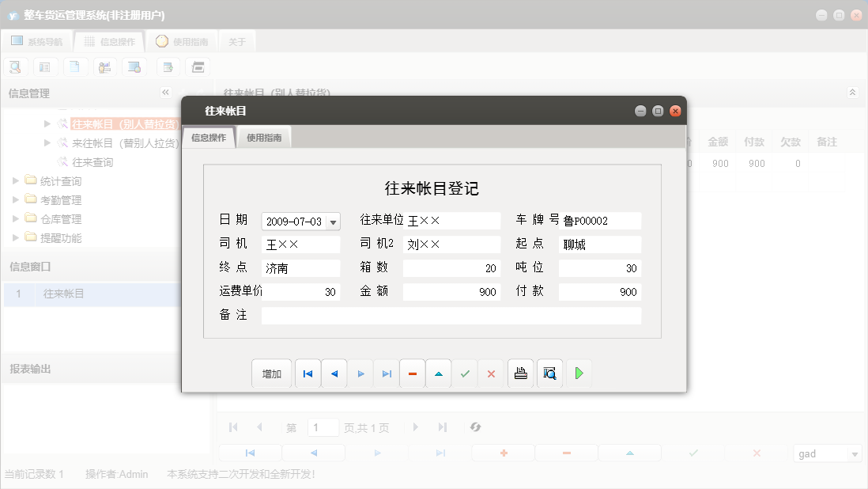Open the 日期 date picker dropdown
The image size is (868, 489).
pyautogui.click(x=334, y=221)
